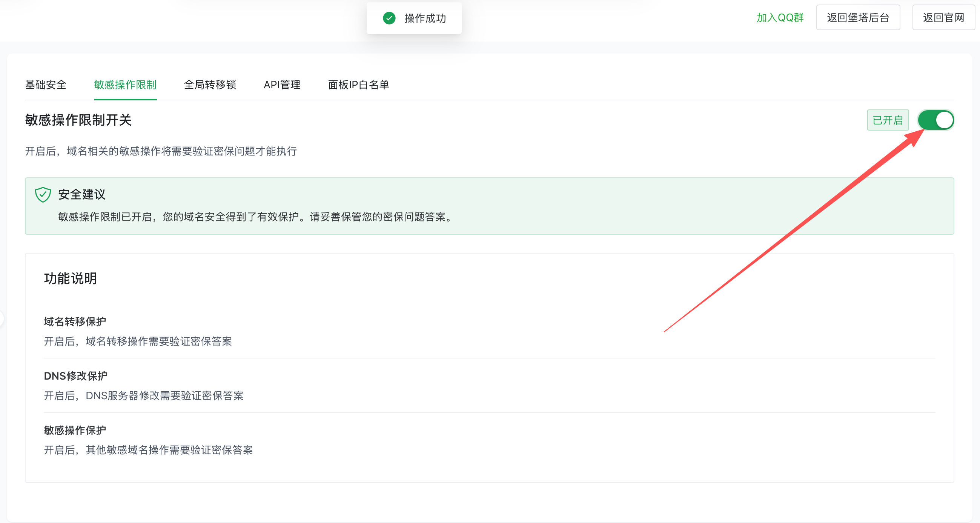Click the 返回堡塔后台 button
Viewport: 980px width, 523px height.
coord(858,17)
